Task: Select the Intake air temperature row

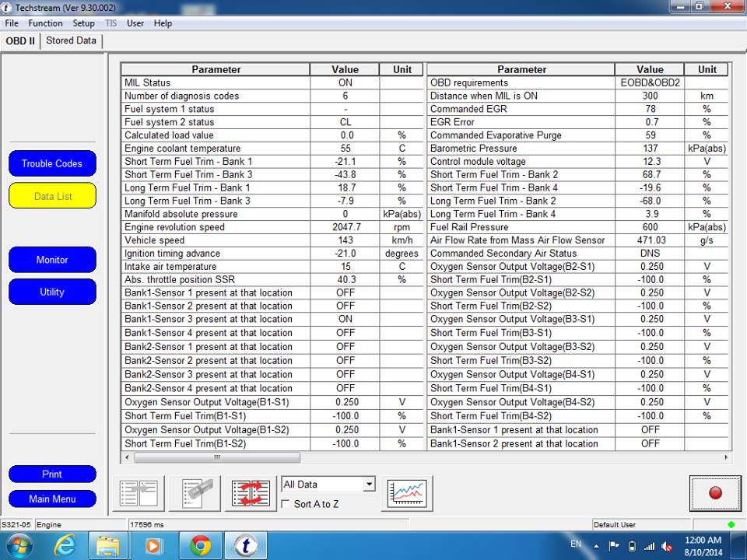Action: [x=272, y=266]
